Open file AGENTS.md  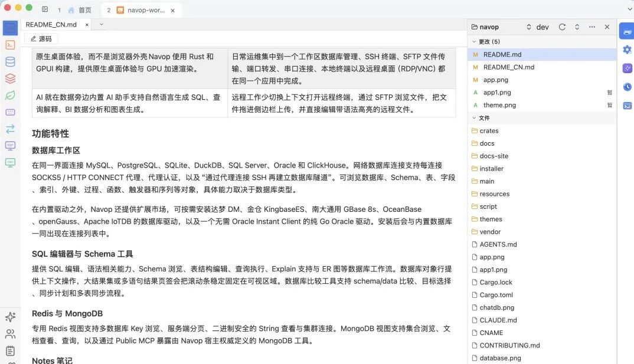pos(542,244)
